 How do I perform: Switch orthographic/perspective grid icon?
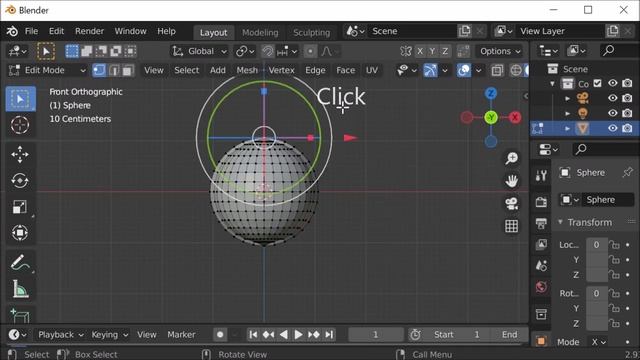(x=511, y=226)
